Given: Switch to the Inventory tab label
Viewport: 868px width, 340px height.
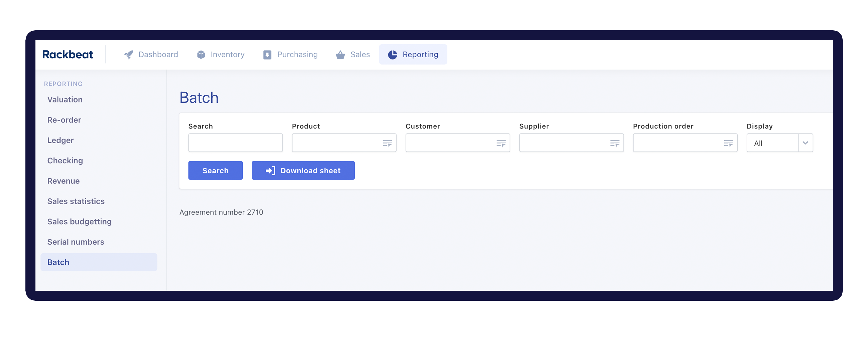Looking at the screenshot, I should tap(227, 54).
